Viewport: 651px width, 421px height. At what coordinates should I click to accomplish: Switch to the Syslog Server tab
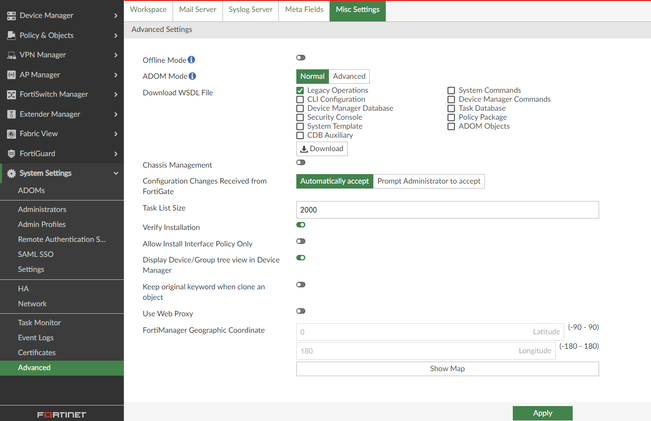pyautogui.click(x=250, y=10)
